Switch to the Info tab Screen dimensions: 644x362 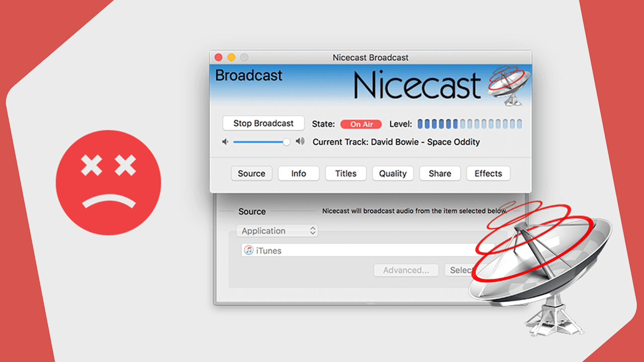point(298,173)
